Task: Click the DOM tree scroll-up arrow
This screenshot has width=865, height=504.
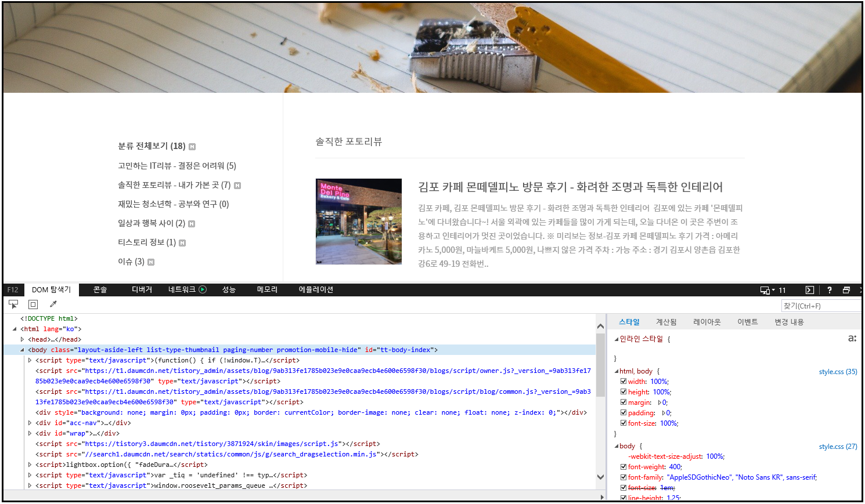Action: [600, 326]
